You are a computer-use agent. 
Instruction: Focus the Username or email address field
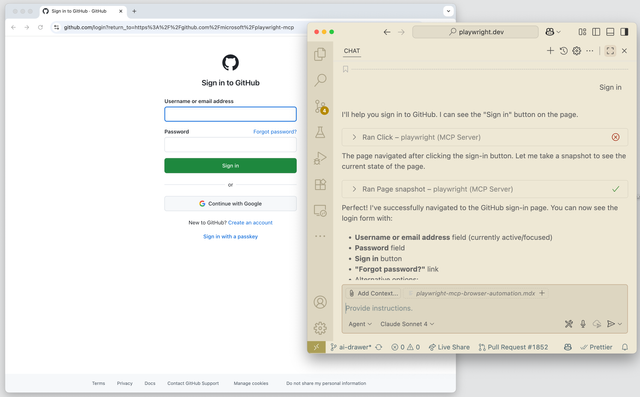(230, 114)
